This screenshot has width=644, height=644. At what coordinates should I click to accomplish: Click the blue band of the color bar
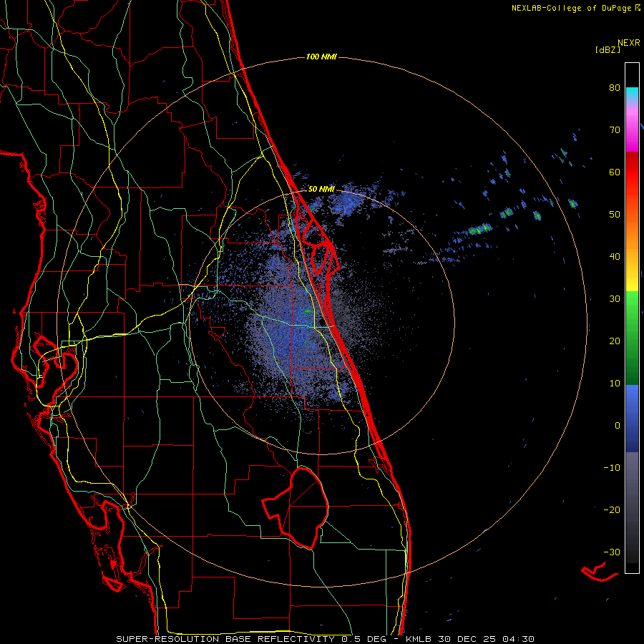tap(632, 419)
